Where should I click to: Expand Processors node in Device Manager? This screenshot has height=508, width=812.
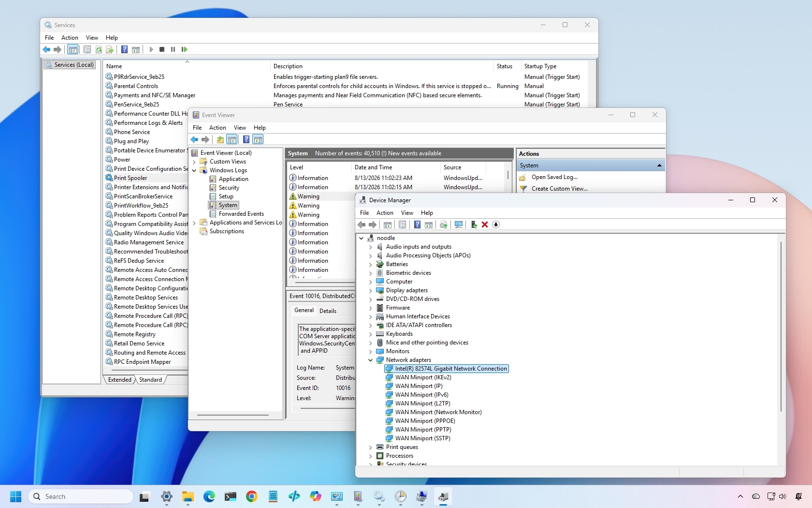click(x=371, y=456)
